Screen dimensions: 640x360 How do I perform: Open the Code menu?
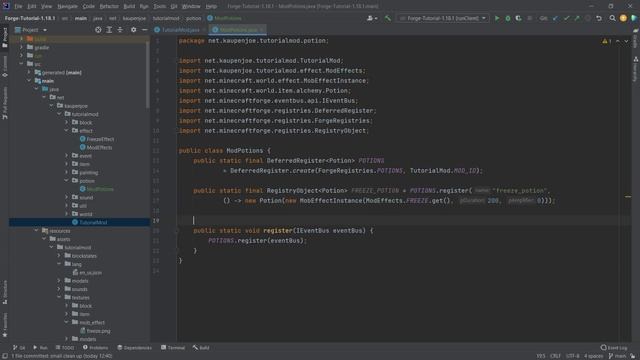[x=89, y=7]
